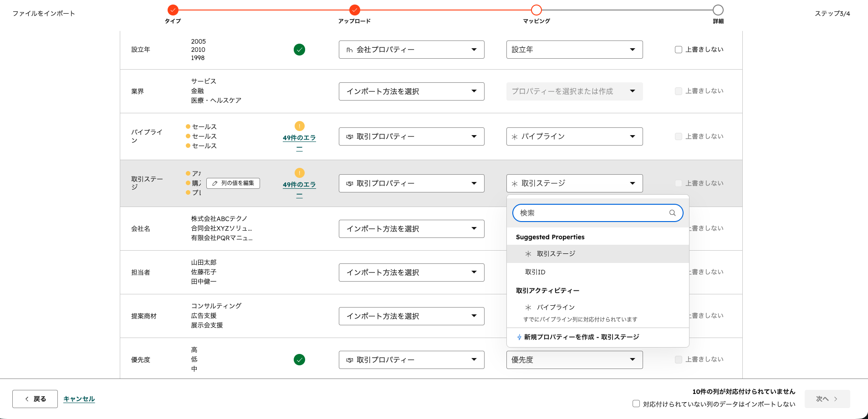The image size is (868, 419).
Task: Click 山田太郎 sample value
Action: (204, 263)
